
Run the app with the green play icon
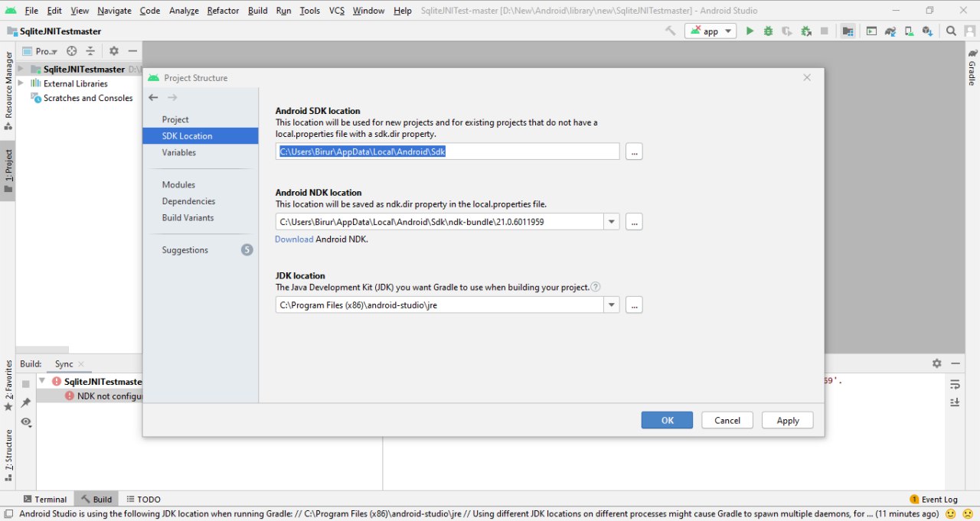[x=750, y=31]
